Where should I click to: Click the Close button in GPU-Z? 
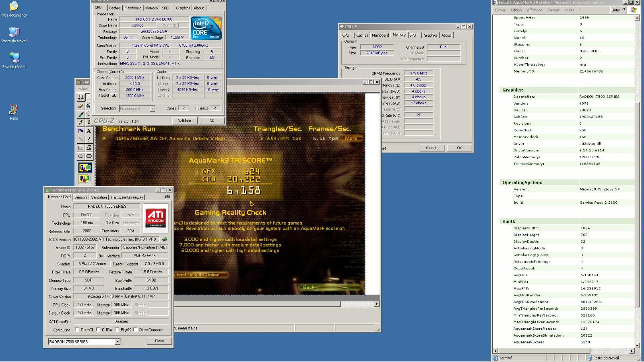(159, 341)
